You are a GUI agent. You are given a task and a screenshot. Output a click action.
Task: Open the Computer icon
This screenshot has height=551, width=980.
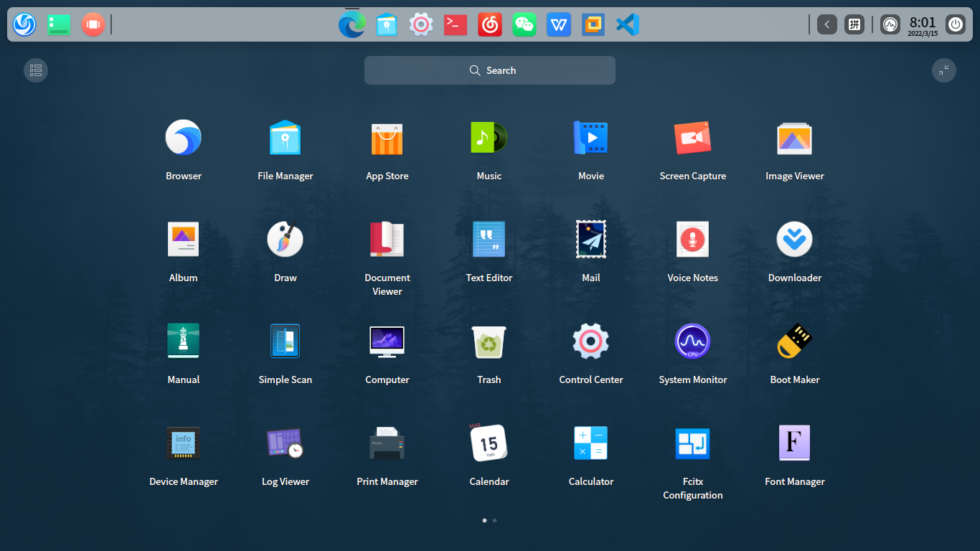coord(387,342)
